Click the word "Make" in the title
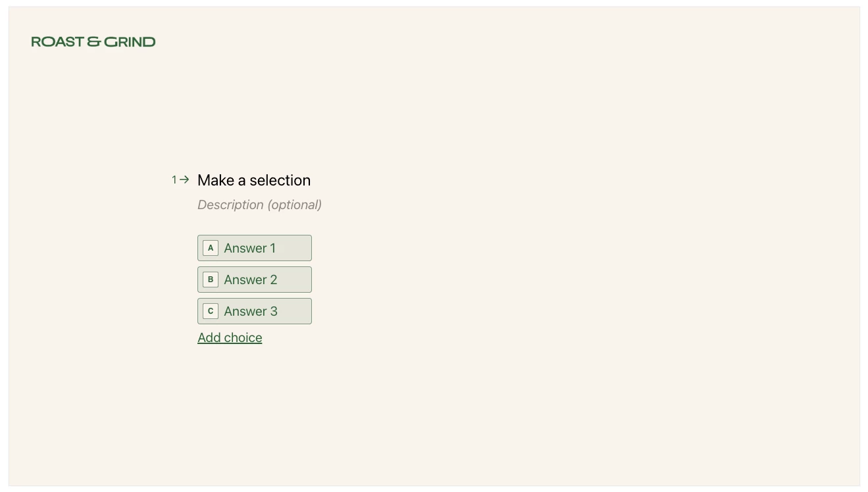868x492 pixels. click(x=215, y=180)
